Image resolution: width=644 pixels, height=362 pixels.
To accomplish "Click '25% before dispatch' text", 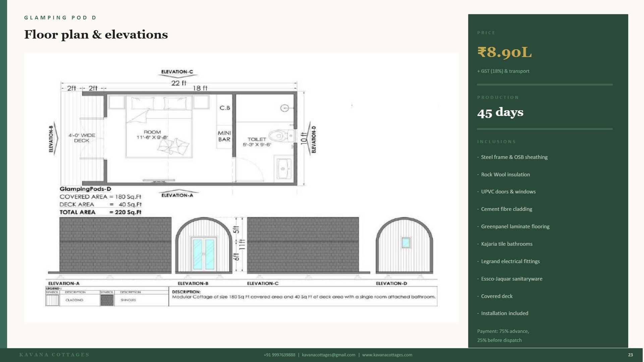I will [499, 340].
